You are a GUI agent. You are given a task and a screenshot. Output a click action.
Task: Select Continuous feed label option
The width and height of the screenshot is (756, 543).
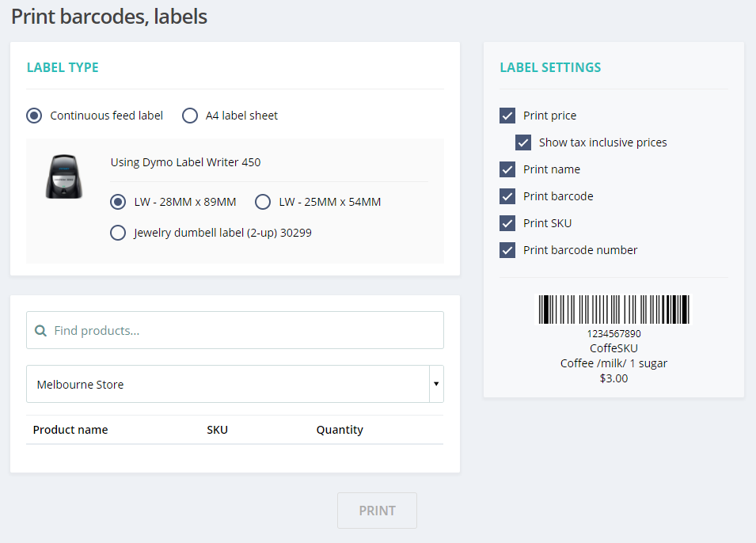point(34,116)
